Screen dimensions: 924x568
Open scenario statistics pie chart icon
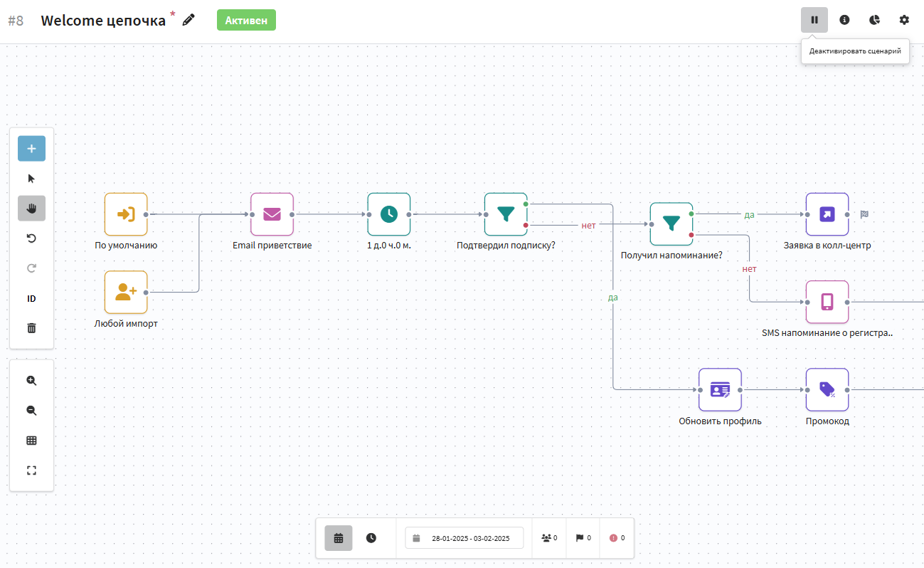874,20
